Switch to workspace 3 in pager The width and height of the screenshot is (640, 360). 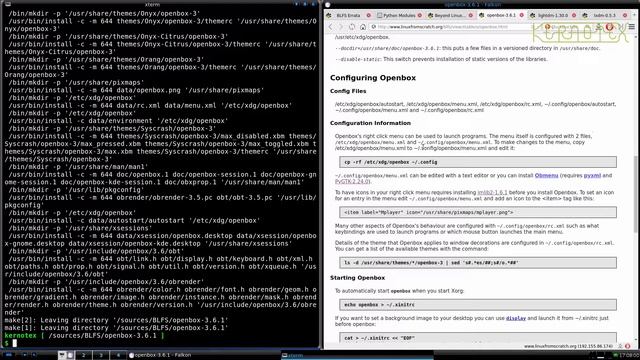[101, 355]
